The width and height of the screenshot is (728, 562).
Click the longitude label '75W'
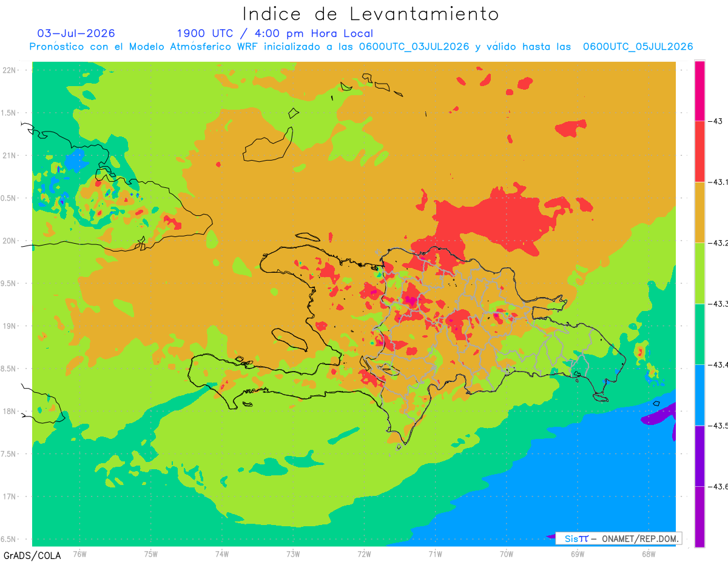(x=151, y=553)
